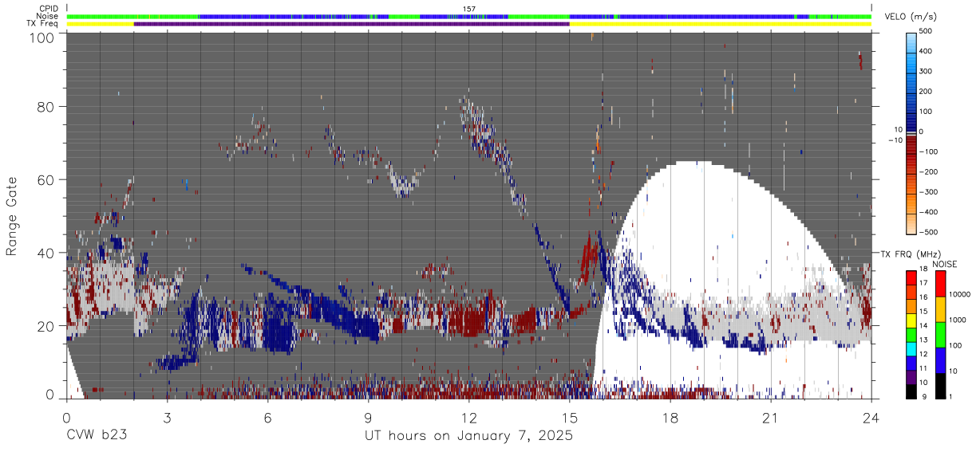Click the 9 label in TX FRQ legend
The height and width of the screenshot is (452, 980).
coord(925,396)
